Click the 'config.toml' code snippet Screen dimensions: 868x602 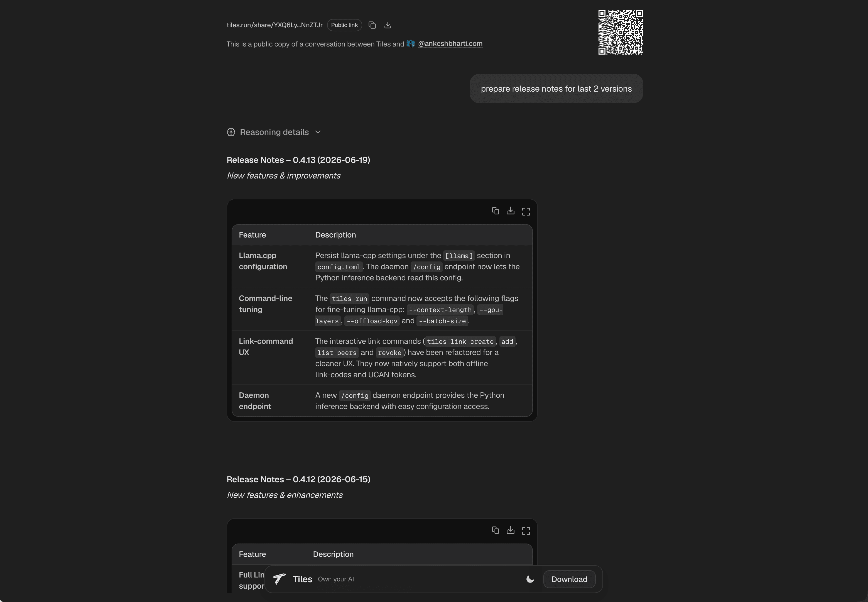pyautogui.click(x=339, y=267)
